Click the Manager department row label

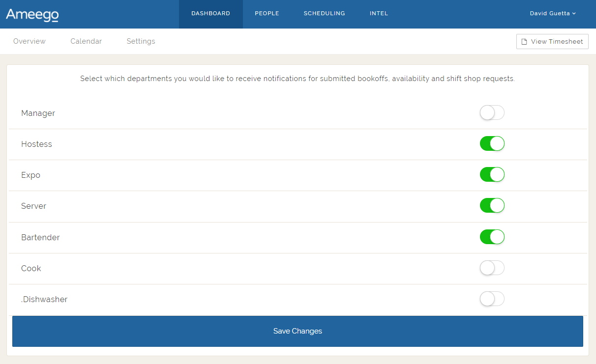(x=38, y=112)
